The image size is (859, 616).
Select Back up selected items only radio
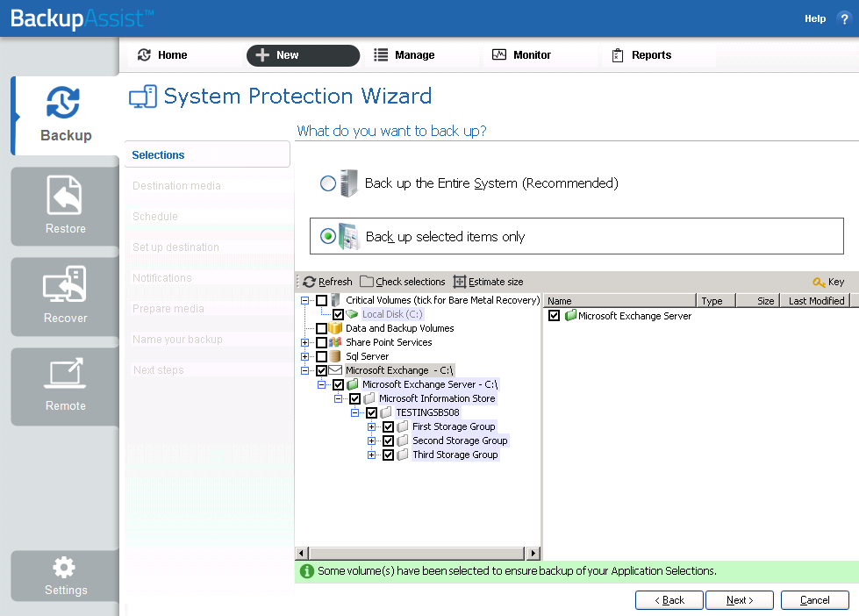point(327,236)
